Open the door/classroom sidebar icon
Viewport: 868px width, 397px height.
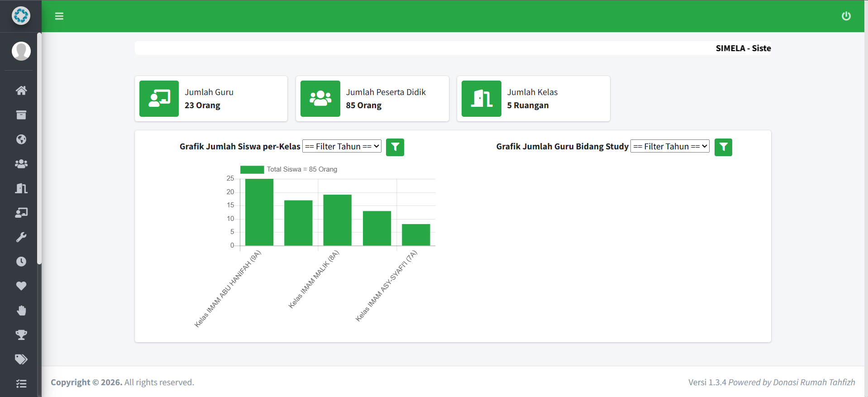click(21, 188)
